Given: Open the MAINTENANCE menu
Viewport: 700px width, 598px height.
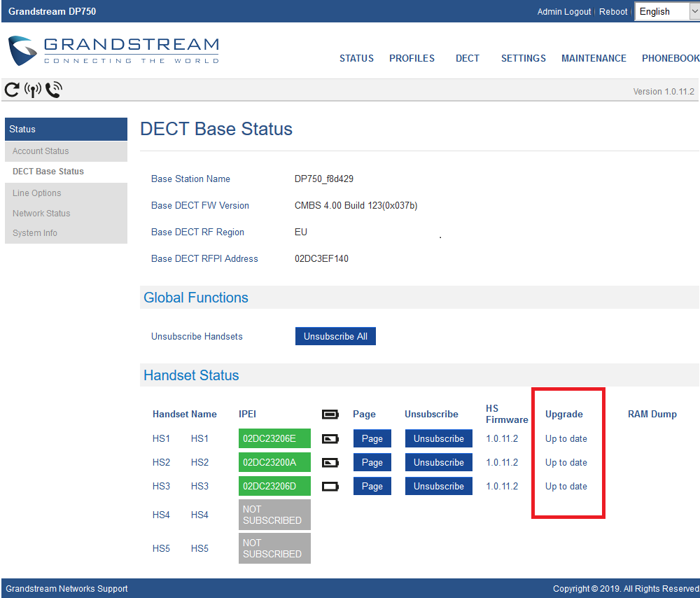Looking at the screenshot, I should coord(594,59).
